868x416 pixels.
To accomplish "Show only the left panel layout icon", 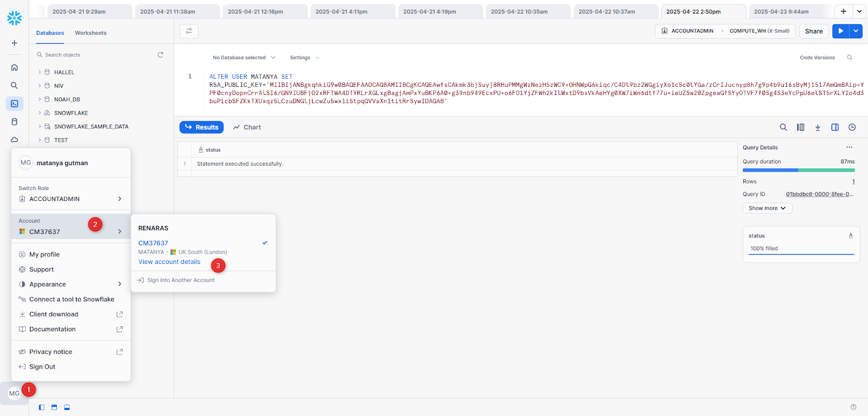I will pyautogui.click(x=42, y=407).
